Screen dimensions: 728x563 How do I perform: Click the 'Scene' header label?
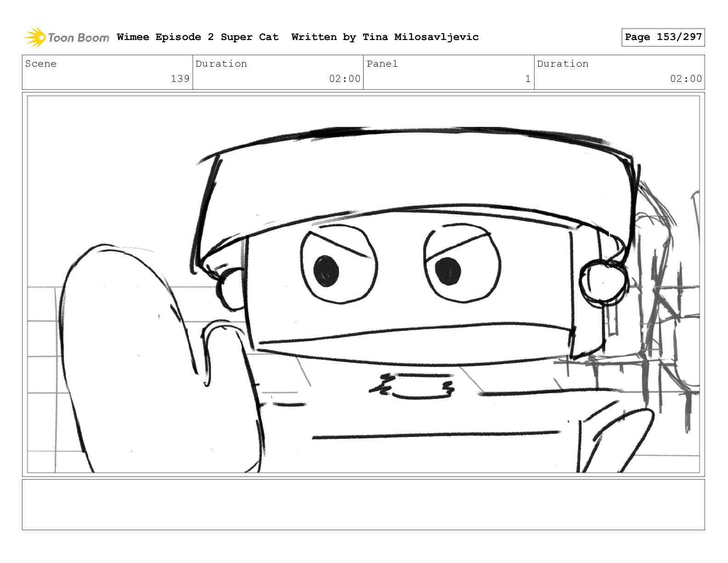(x=41, y=64)
